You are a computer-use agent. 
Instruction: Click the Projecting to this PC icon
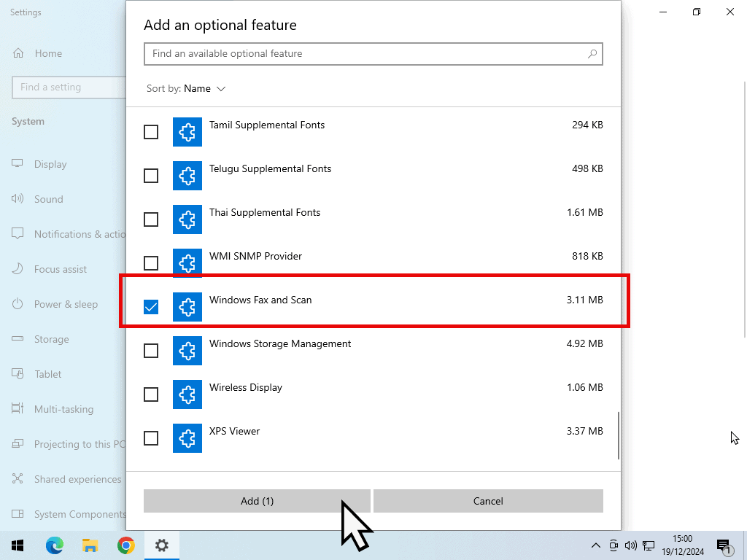pyautogui.click(x=18, y=444)
